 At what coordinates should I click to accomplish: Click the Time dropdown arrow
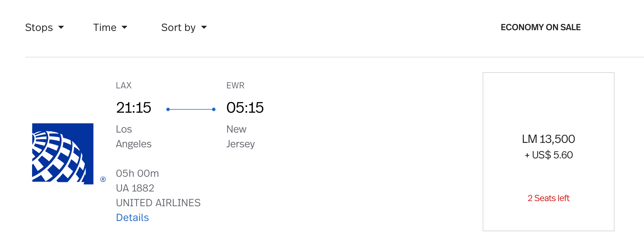click(x=125, y=28)
